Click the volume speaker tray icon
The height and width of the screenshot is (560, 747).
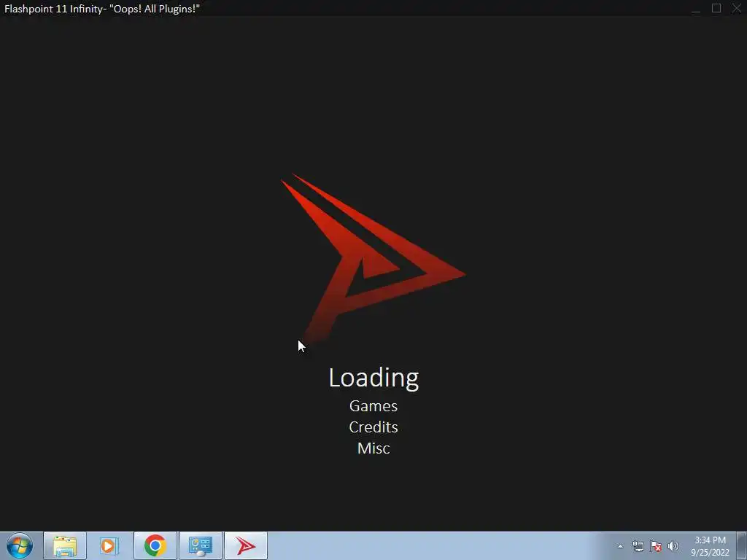(673, 546)
